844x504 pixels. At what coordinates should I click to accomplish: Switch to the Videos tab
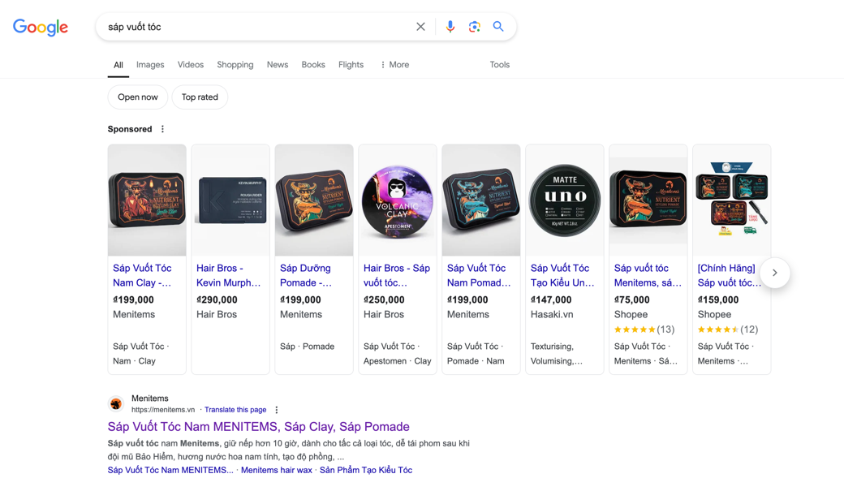[x=191, y=65]
